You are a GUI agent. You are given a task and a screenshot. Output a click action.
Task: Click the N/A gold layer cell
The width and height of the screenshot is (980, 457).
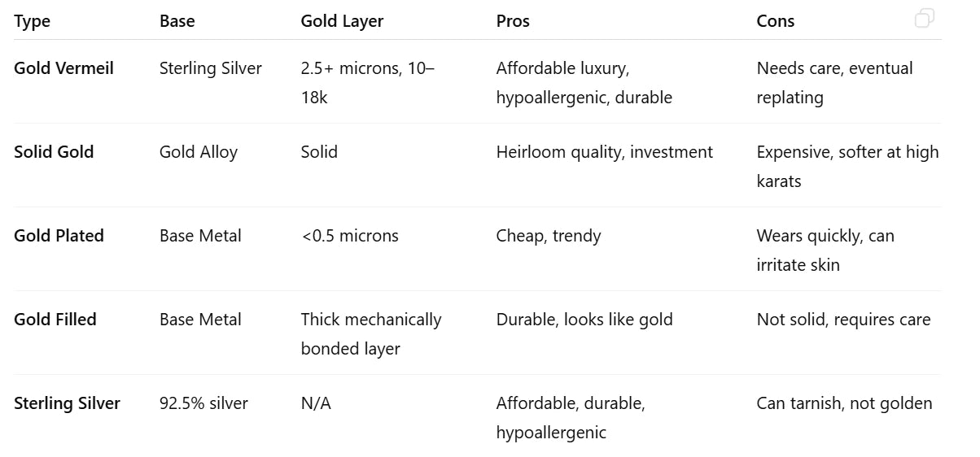point(316,403)
